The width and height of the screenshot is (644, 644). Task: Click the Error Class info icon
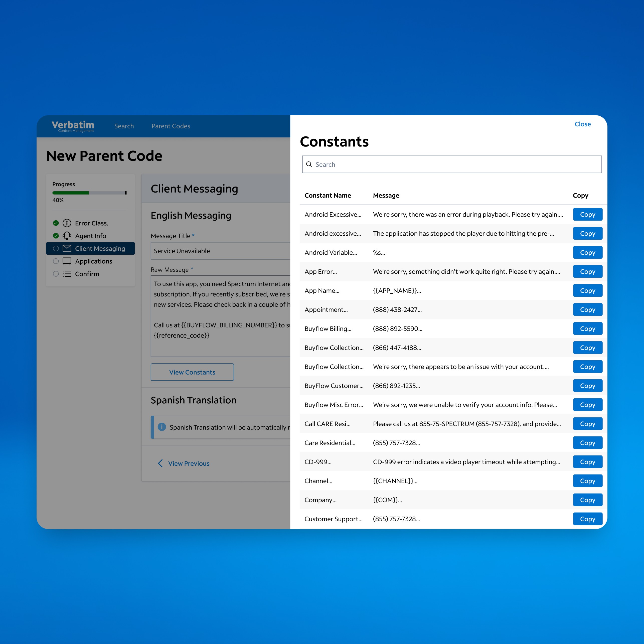67,223
